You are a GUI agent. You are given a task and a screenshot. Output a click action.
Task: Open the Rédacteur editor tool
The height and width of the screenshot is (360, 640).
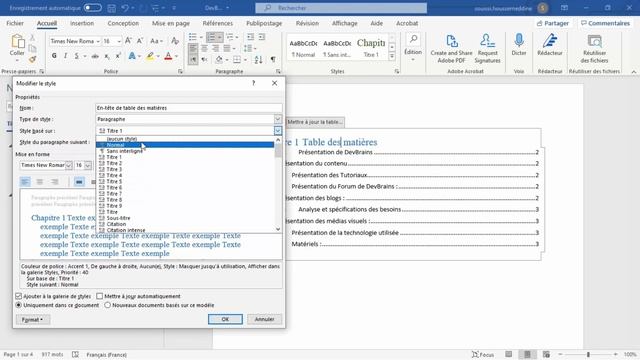click(x=550, y=45)
